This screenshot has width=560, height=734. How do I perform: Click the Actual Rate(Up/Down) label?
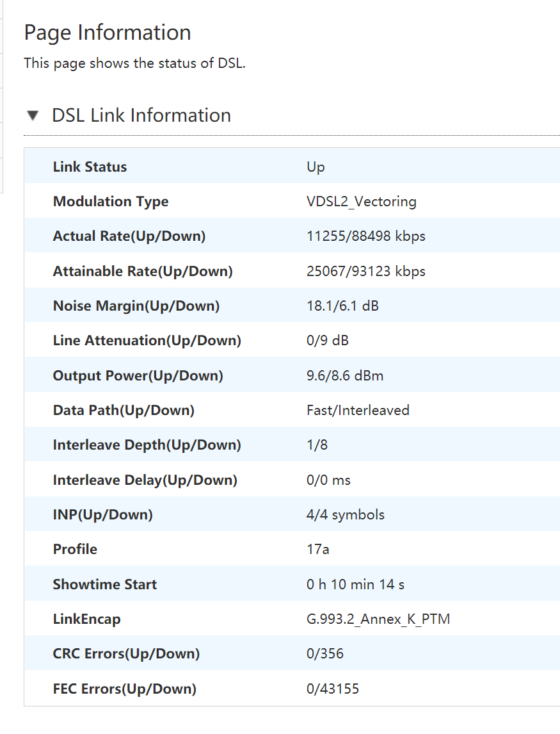click(x=129, y=236)
